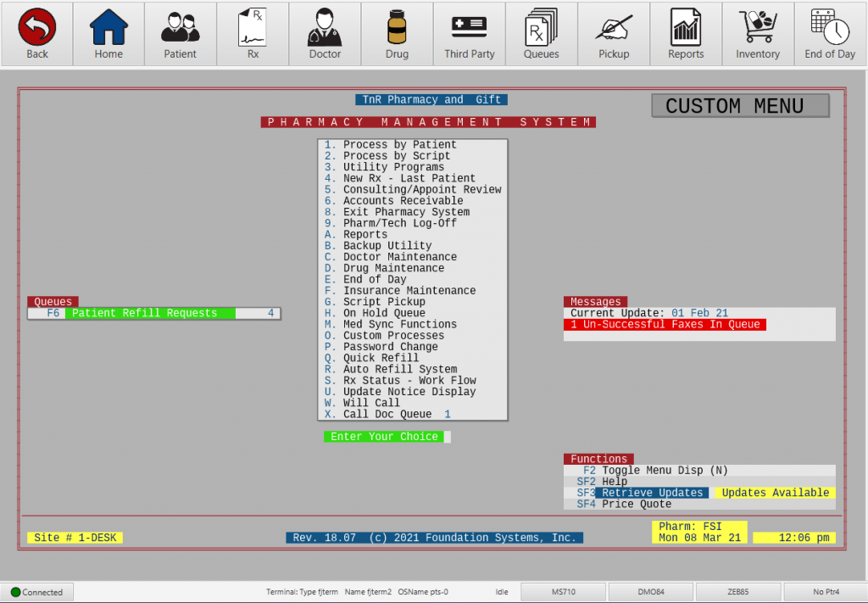Launch the Pickup signature icon

pos(614,27)
